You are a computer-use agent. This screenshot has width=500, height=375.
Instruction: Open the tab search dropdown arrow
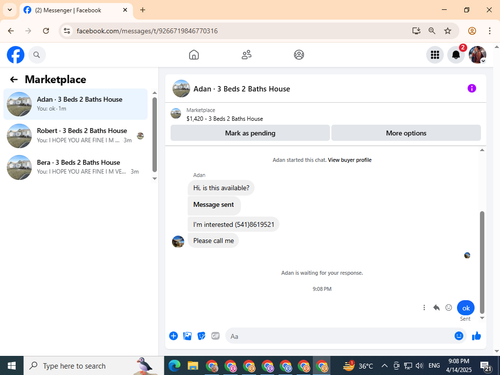10,10
